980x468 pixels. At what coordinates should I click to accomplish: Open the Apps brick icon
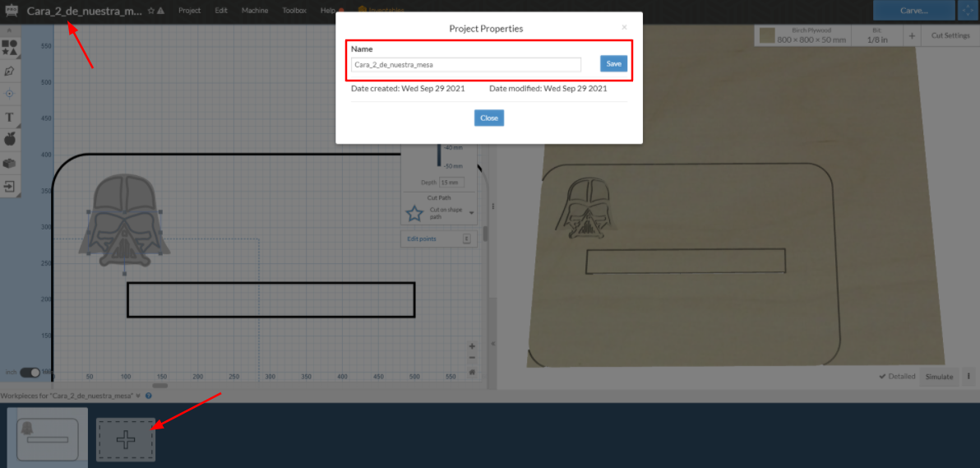tap(9, 163)
